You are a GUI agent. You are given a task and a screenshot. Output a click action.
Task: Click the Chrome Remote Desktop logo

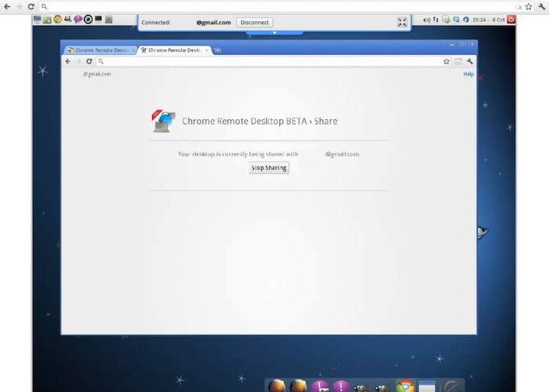[163, 121]
